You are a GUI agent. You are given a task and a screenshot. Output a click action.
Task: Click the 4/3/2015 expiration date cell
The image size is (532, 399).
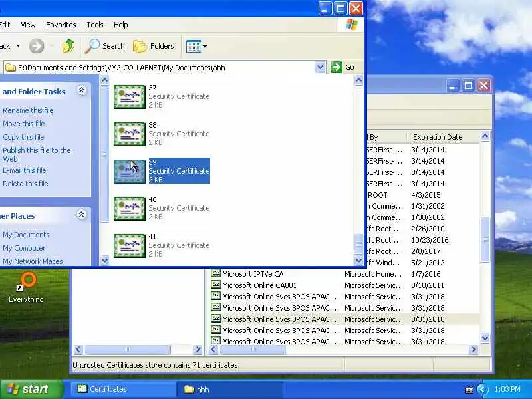tap(426, 195)
